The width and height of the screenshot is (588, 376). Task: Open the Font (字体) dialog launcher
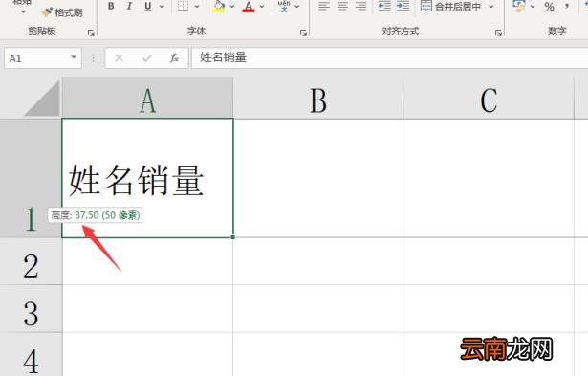click(x=303, y=33)
